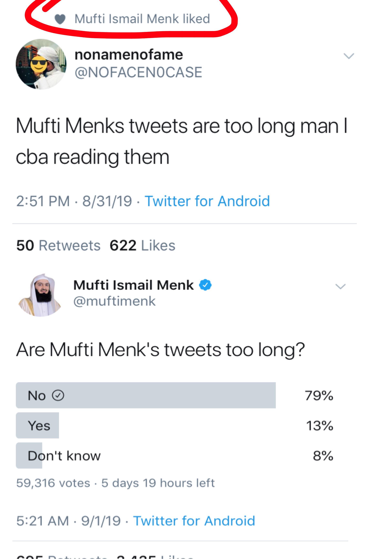The width and height of the screenshot is (392, 559).
Task: Click the "Mufti Ismail Menk liked" label
Action: (142, 19)
